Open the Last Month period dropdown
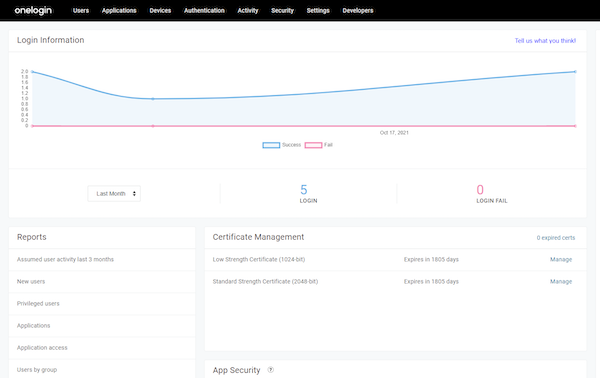600x378 pixels. tap(114, 194)
